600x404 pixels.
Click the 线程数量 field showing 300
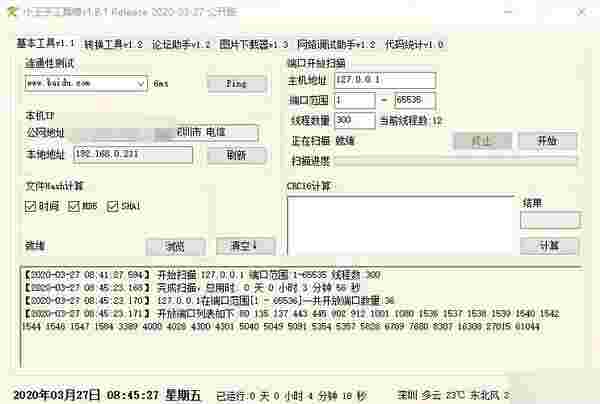pos(355,121)
